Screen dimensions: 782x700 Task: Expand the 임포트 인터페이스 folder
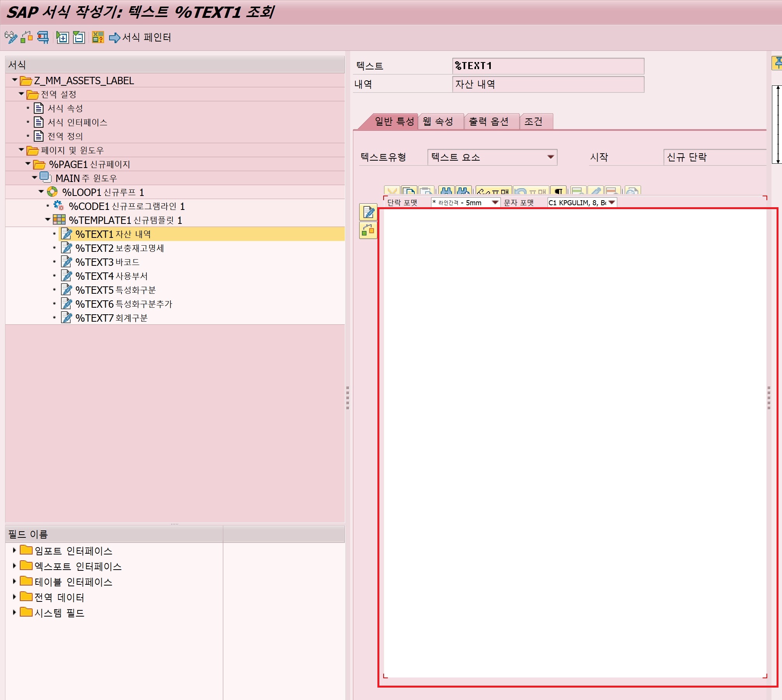(14, 550)
